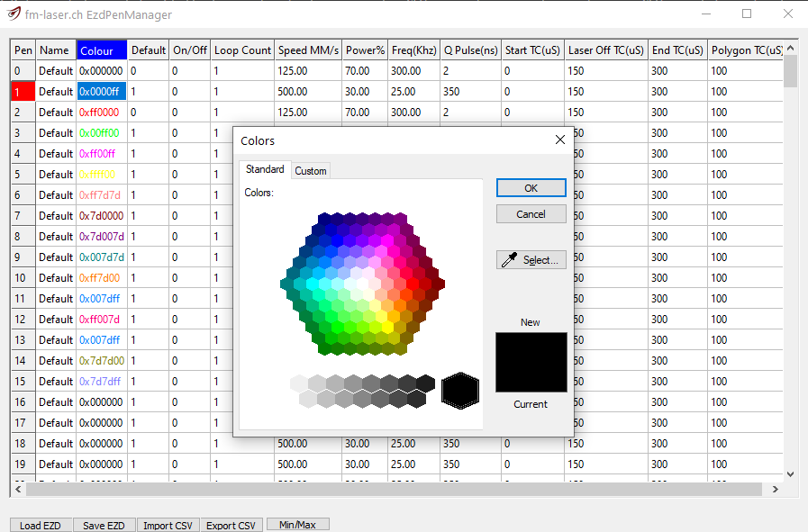Screen dimensions: 808x532
Task: Click the eyedropper icon on Select button
Action: click(x=509, y=259)
